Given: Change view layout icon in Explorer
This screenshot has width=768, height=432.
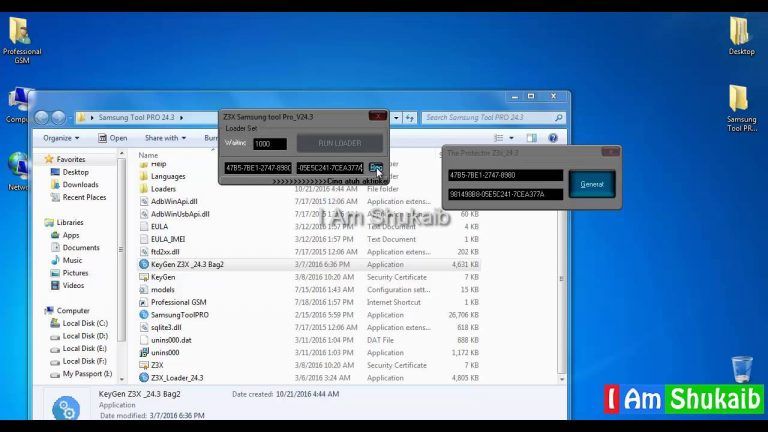Looking at the screenshot, I should pyautogui.click(x=499, y=138).
